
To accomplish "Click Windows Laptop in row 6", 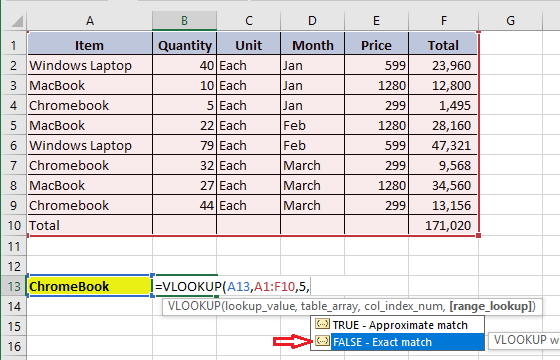I will pyautogui.click(x=90, y=145).
